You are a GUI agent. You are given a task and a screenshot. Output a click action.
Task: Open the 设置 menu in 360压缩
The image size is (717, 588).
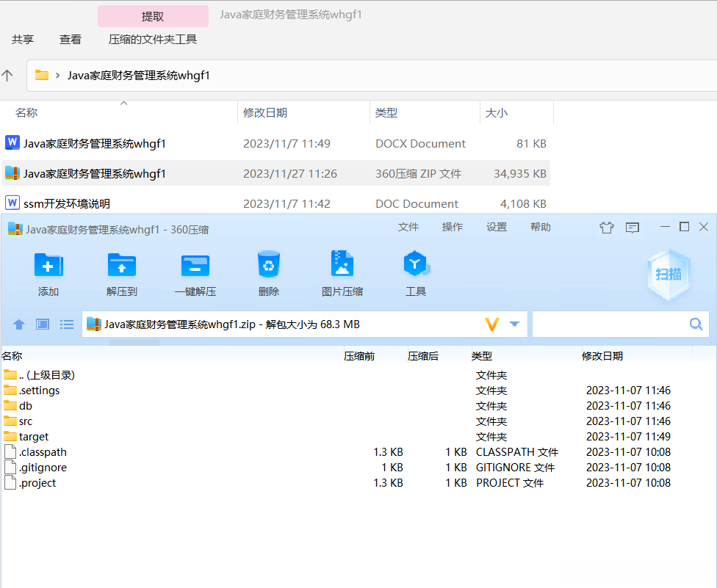point(497,227)
